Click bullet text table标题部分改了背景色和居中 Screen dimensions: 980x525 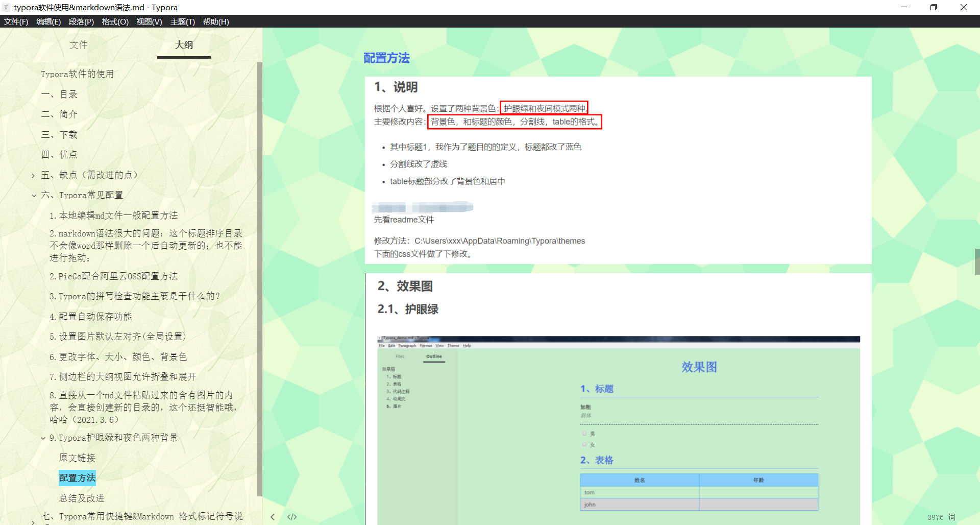tap(448, 181)
